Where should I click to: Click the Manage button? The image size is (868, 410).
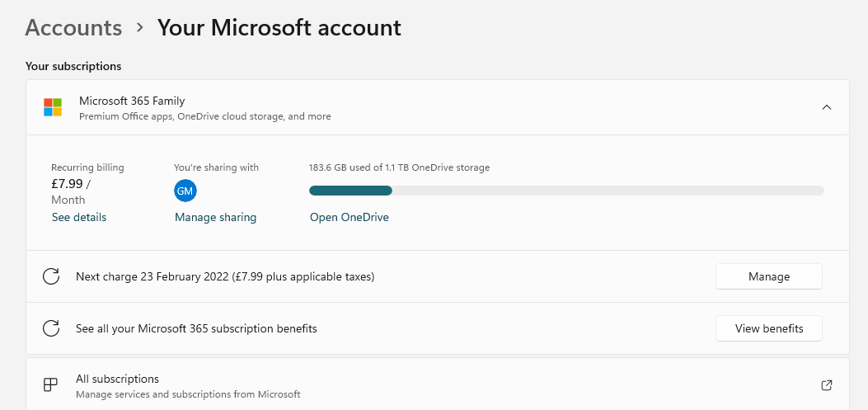[769, 276]
